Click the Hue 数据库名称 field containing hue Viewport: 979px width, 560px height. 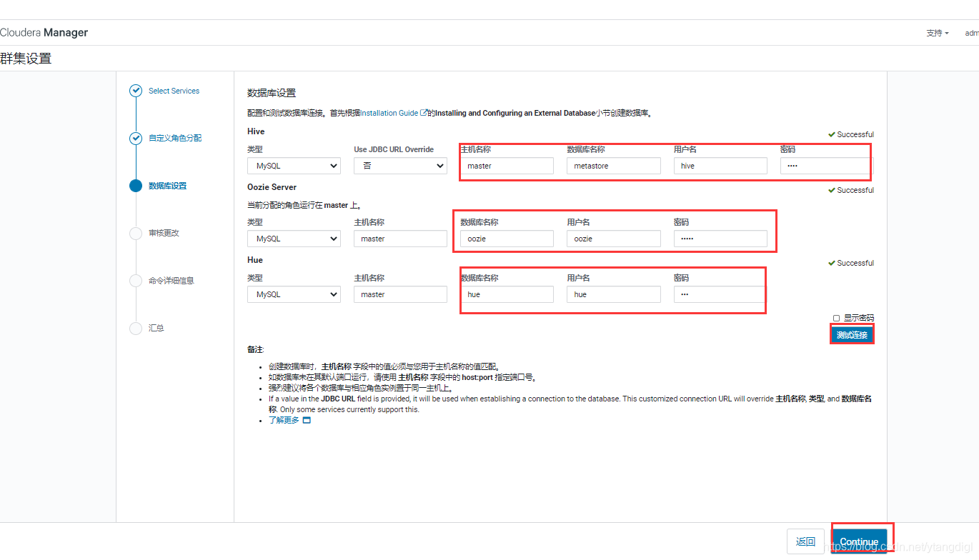tap(507, 294)
